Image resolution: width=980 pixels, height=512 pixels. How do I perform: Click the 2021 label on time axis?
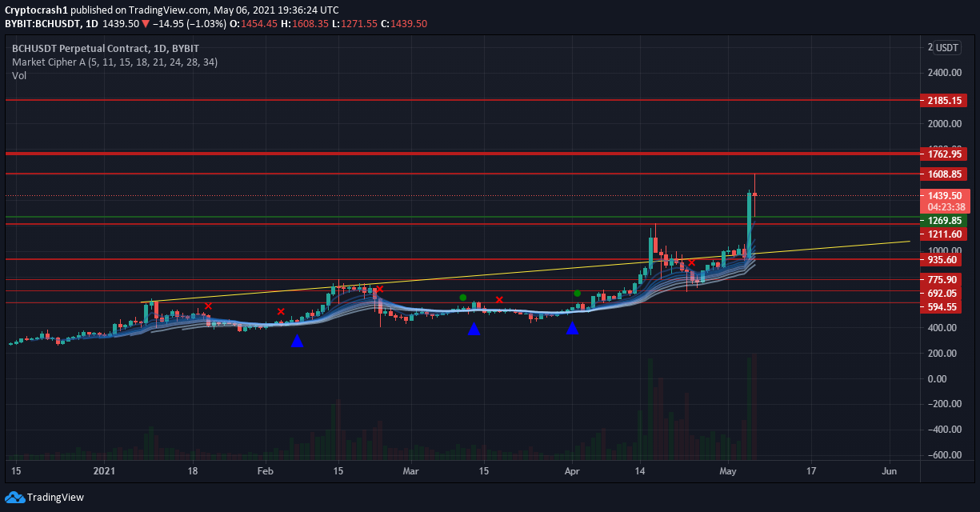pos(106,472)
